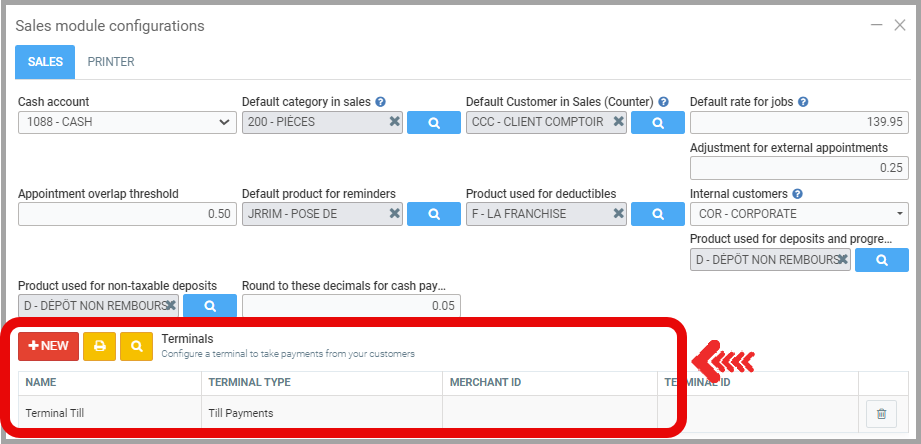The width and height of the screenshot is (921, 444).
Task: Click the yellow search terminals button
Action: (136, 346)
